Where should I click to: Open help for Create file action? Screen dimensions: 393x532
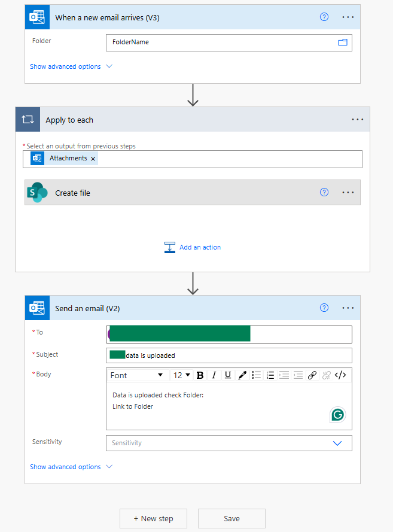[324, 193]
